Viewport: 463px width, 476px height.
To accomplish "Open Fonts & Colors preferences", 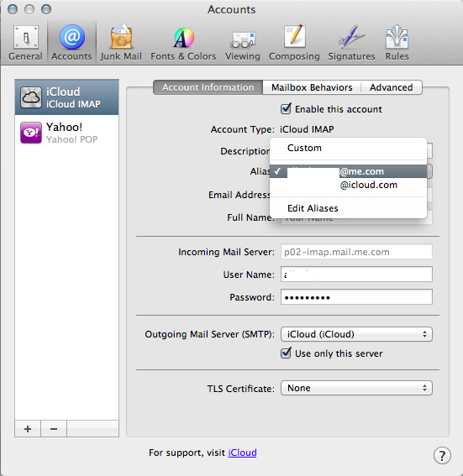I will tap(183, 43).
